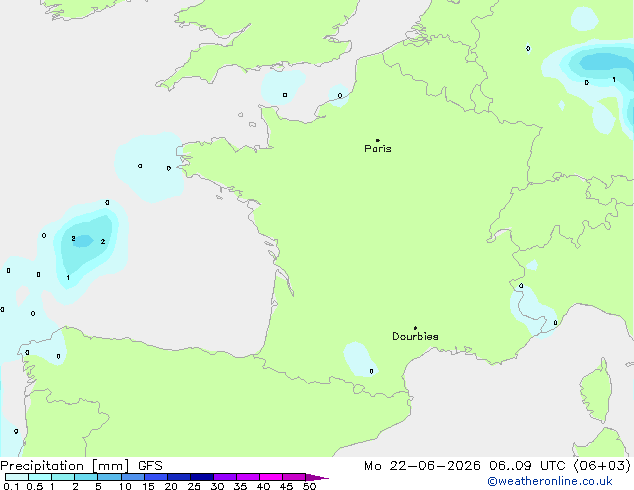This screenshot has height=490, width=634.
Task: Select the black dot marker above Paris
Action: pos(378,140)
